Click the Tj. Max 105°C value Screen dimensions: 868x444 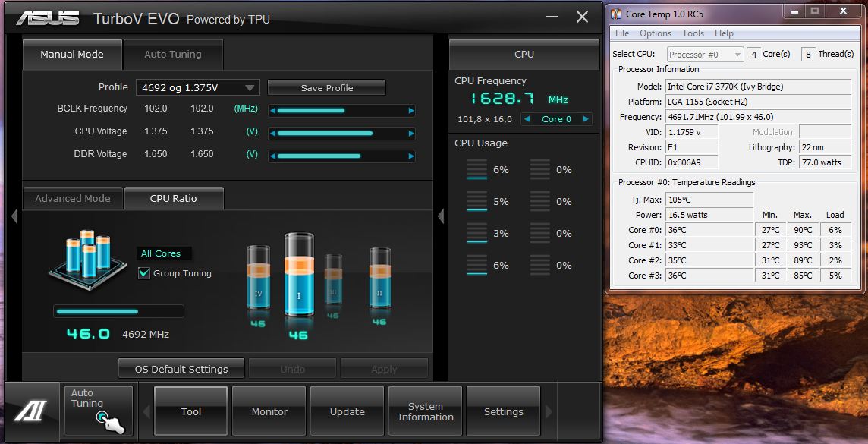point(709,200)
